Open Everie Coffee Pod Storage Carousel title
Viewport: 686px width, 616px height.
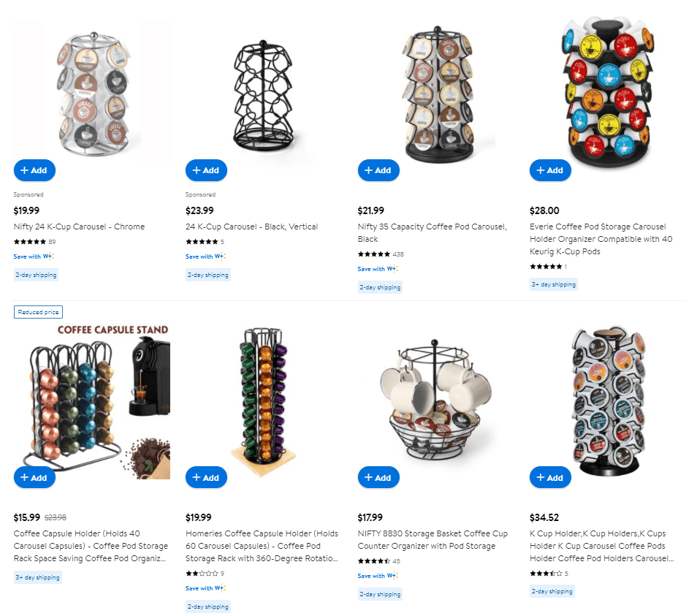pyautogui.click(x=601, y=239)
